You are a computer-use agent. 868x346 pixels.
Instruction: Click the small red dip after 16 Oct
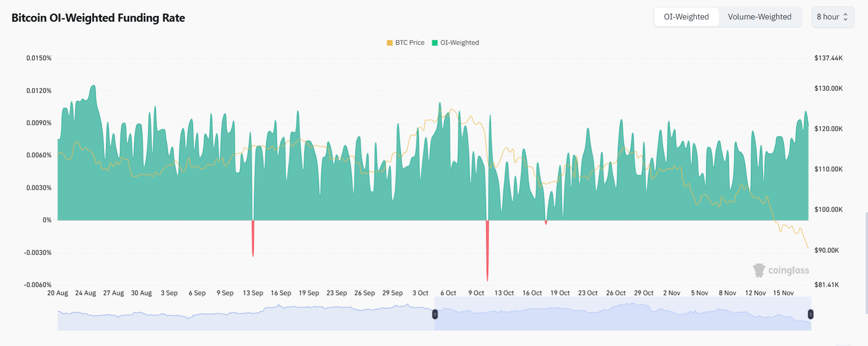pos(546,222)
